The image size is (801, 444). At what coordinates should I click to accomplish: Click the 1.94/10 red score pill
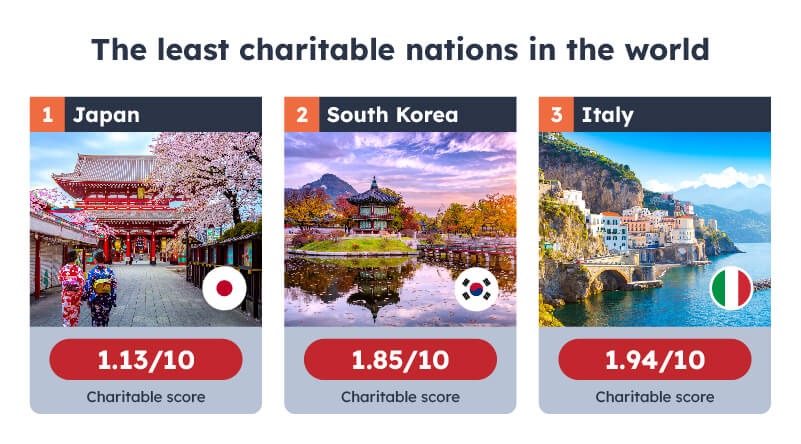[654, 360]
